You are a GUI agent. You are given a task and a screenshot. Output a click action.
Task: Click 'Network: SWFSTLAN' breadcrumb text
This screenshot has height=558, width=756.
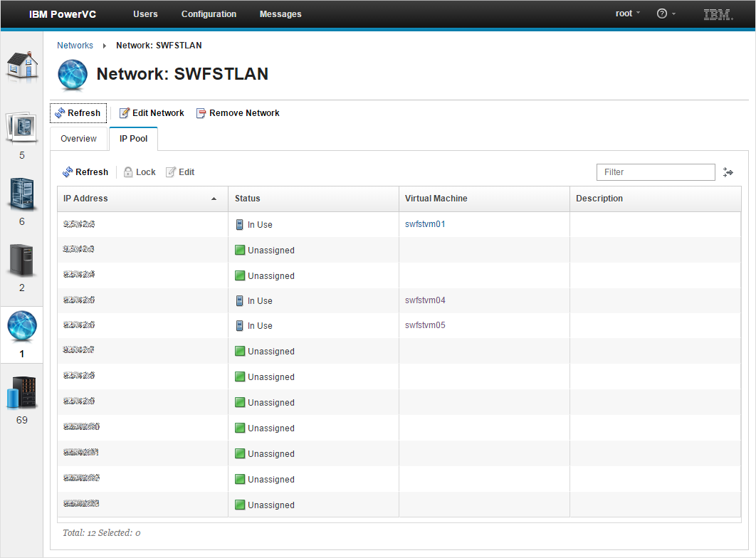[159, 46]
